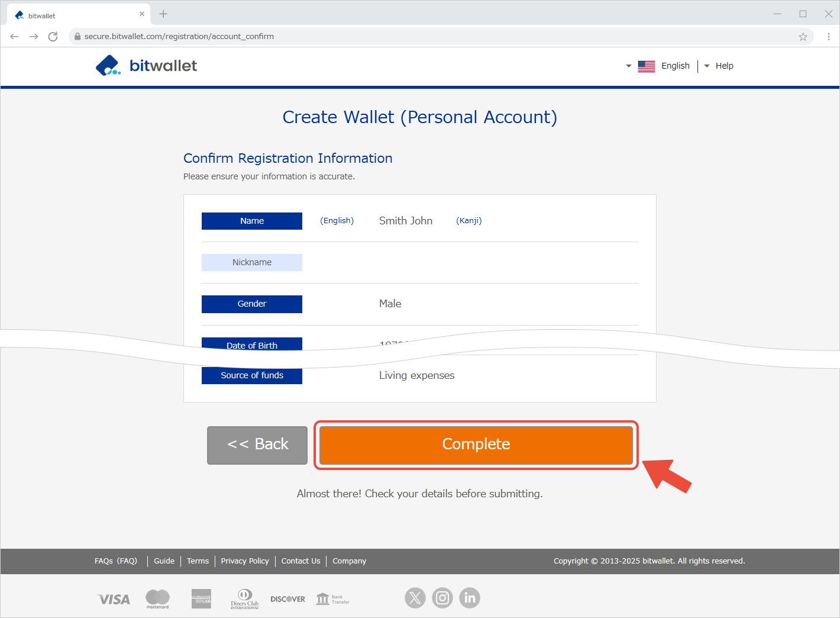Click the name value 'Smith John'
The image size is (840, 618).
(406, 221)
